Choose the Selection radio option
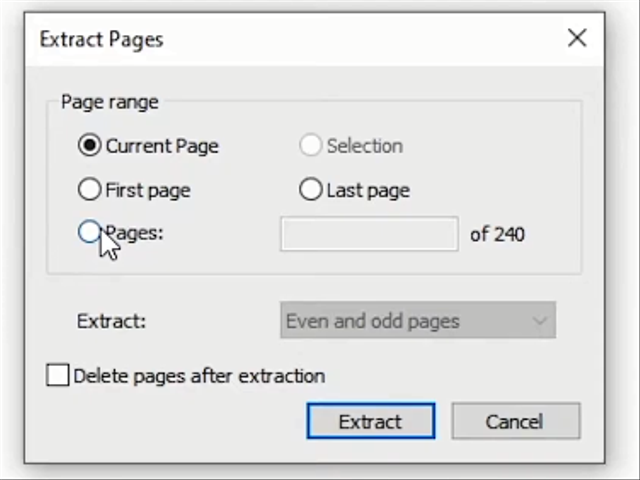Image resolution: width=640 pixels, height=480 pixels. tap(311, 146)
